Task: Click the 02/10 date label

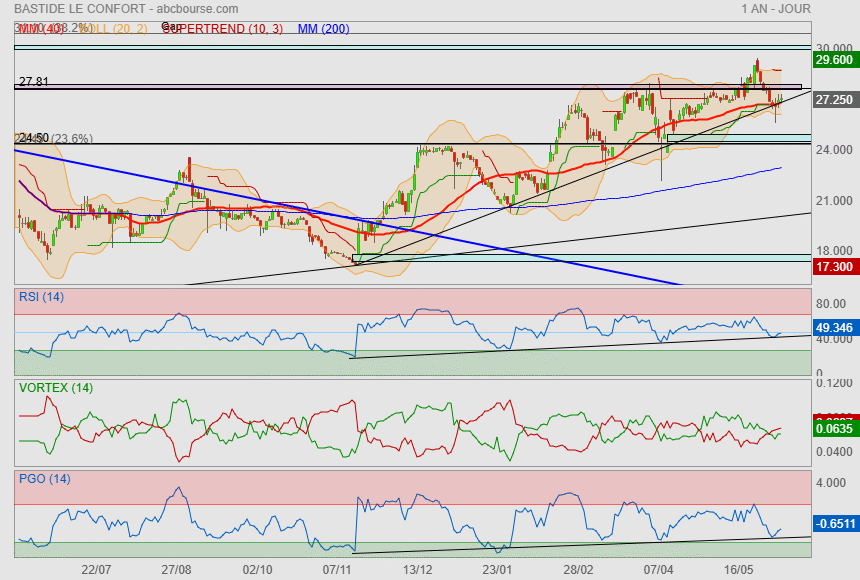Action: (257, 570)
